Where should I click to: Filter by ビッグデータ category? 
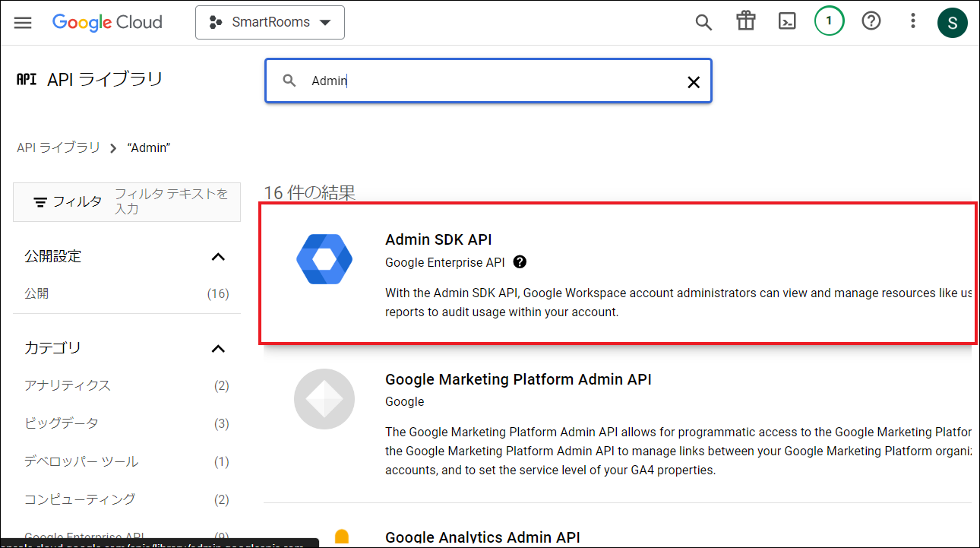[x=62, y=423]
